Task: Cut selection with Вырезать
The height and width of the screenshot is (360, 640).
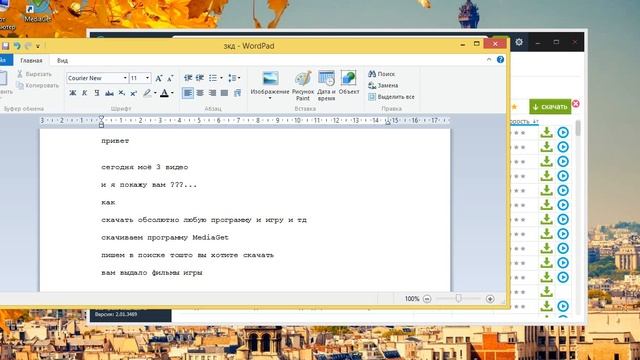Action: pos(34,74)
